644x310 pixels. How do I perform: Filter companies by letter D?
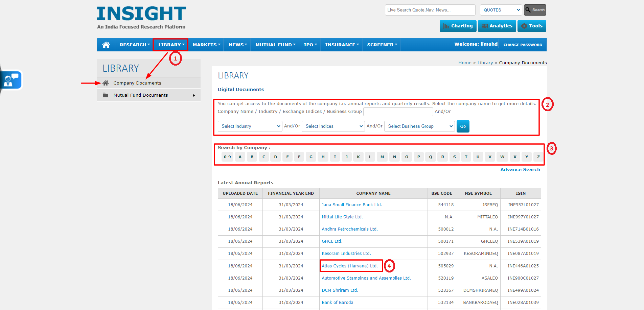[276, 157]
